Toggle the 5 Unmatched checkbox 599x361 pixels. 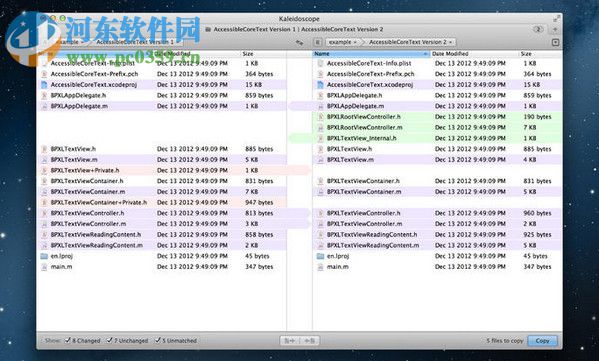click(157, 340)
